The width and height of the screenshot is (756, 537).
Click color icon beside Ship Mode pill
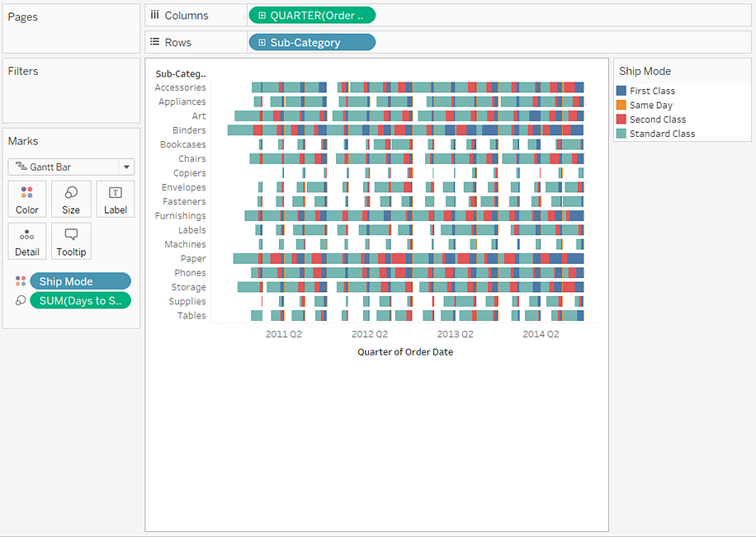[x=20, y=281]
